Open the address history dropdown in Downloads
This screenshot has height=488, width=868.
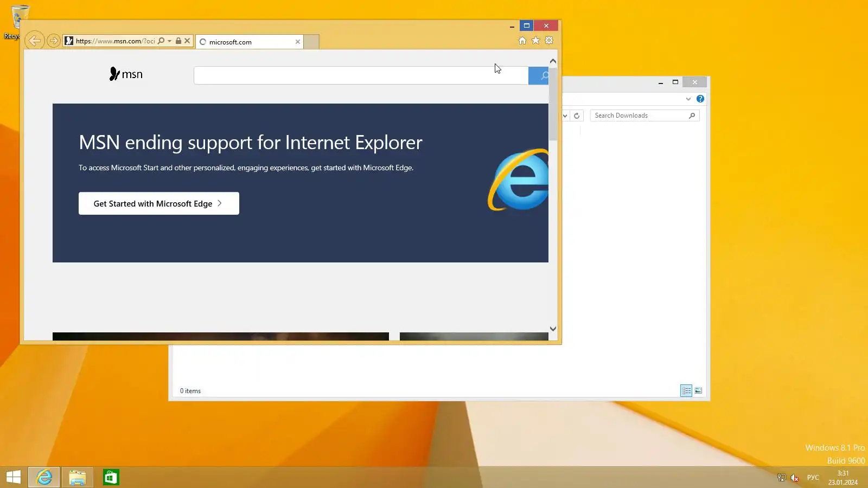pos(565,115)
